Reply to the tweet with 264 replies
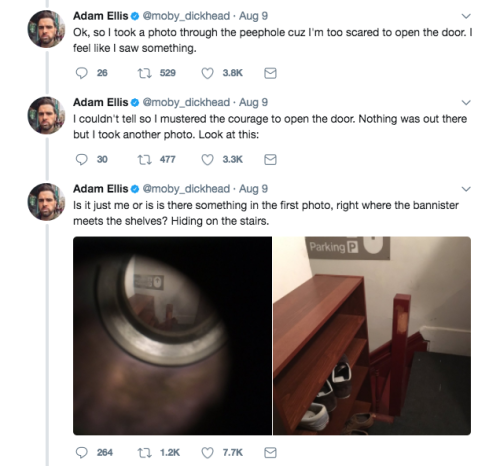500x466 pixels. [82, 453]
